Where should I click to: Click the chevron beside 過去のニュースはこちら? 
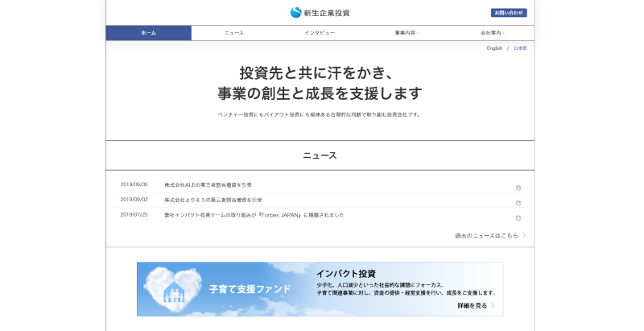524,235
